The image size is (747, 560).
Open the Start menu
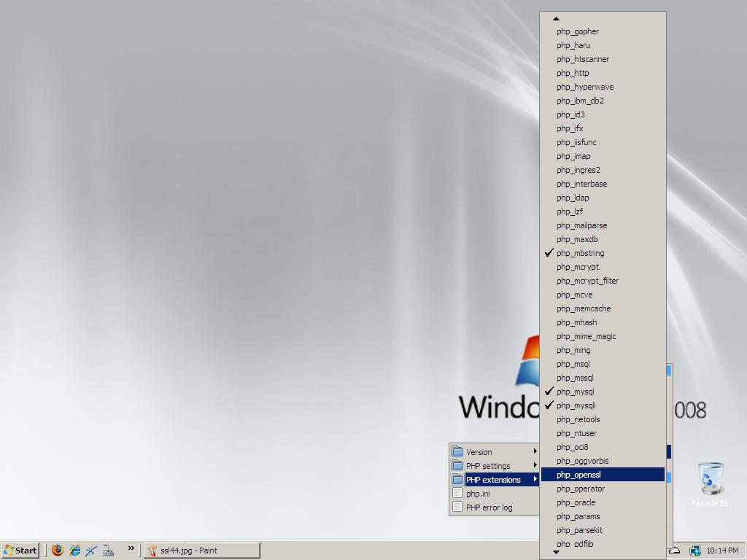point(20,551)
